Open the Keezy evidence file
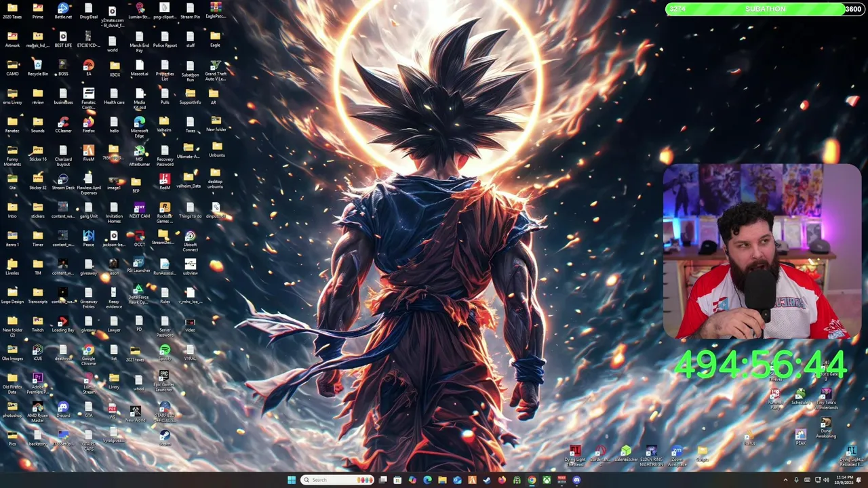Screen dimensions: 868x488 pos(114,298)
